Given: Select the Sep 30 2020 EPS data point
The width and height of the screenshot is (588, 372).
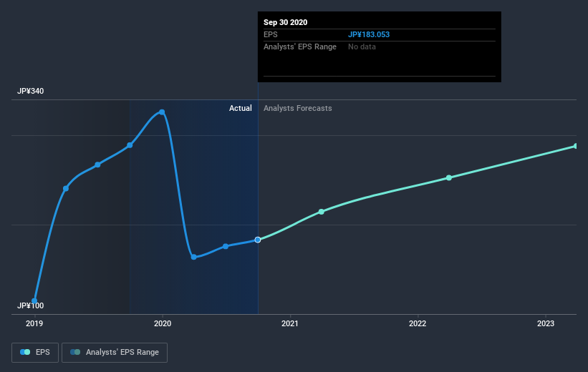Looking at the screenshot, I should [x=258, y=240].
